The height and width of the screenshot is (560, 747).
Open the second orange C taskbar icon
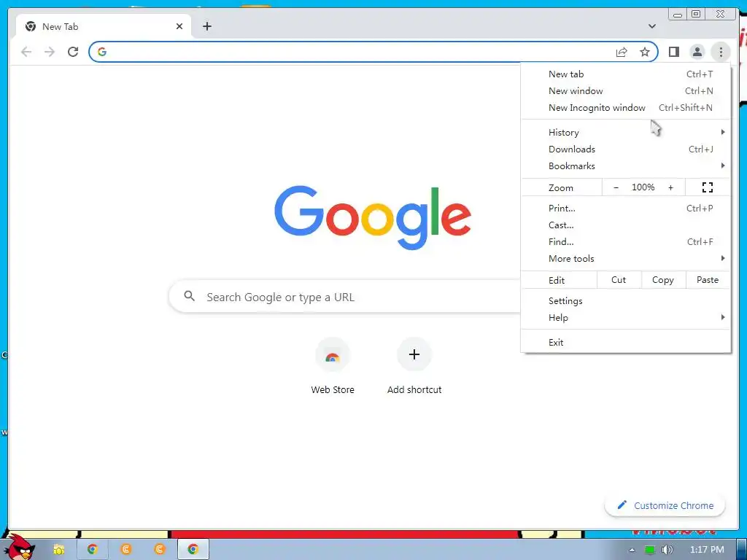(x=160, y=549)
